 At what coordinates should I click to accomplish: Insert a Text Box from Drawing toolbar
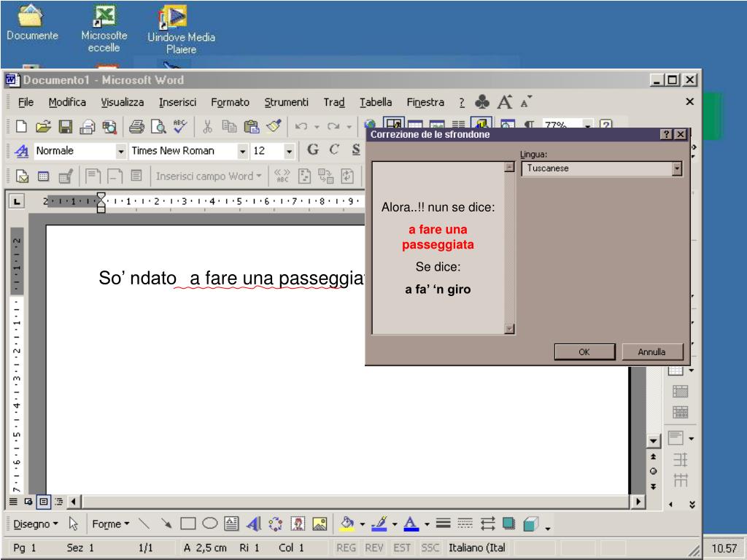pos(231,524)
